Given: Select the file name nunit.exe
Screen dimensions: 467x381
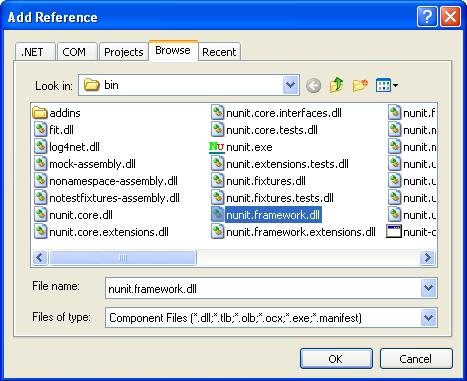Looking at the screenshot, I should [249, 147].
